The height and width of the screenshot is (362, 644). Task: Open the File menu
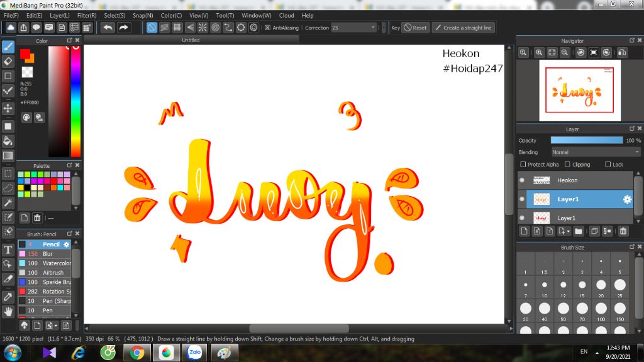pos(11,15)
